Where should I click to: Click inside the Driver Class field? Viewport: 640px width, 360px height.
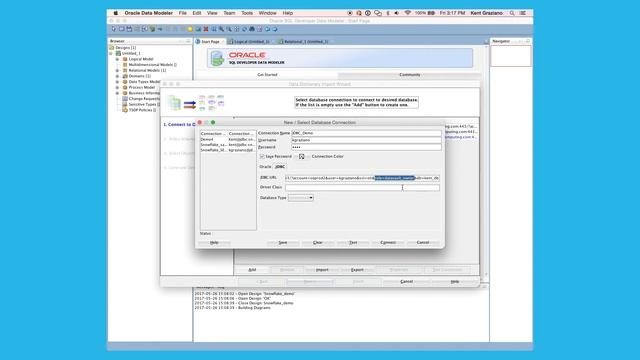[x=362, y=187]
